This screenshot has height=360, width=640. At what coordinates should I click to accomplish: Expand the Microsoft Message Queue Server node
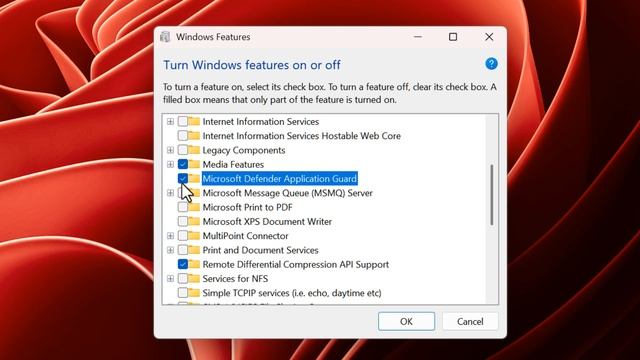(170, 193)
